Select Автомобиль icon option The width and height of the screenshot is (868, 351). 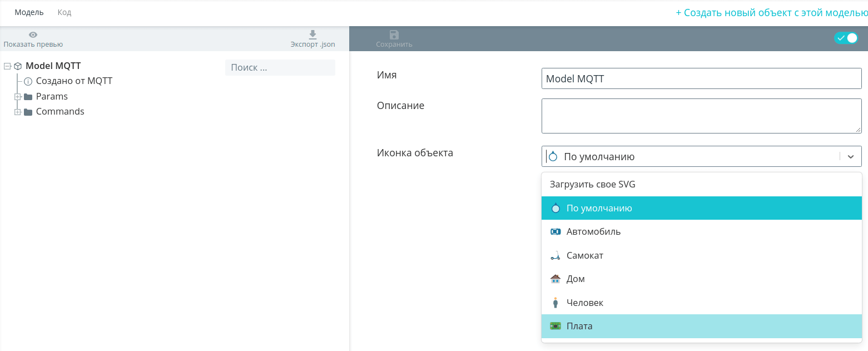(x=702, y=231)
